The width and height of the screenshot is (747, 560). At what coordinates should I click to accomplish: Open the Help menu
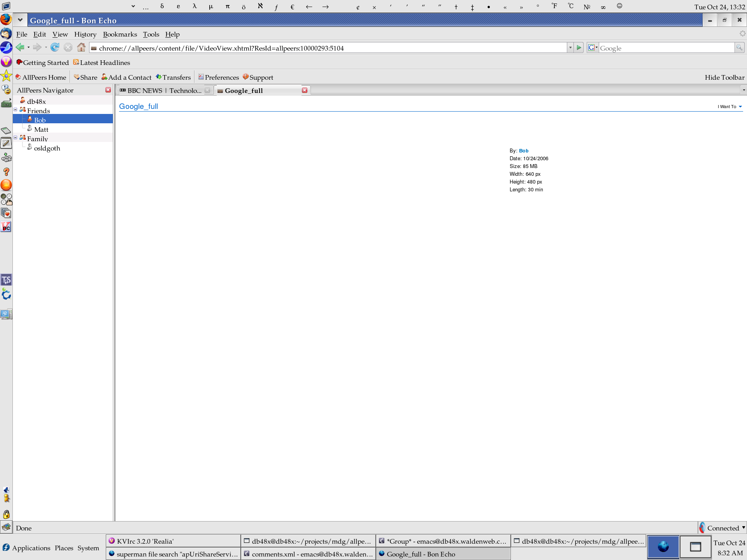[172, 34]
